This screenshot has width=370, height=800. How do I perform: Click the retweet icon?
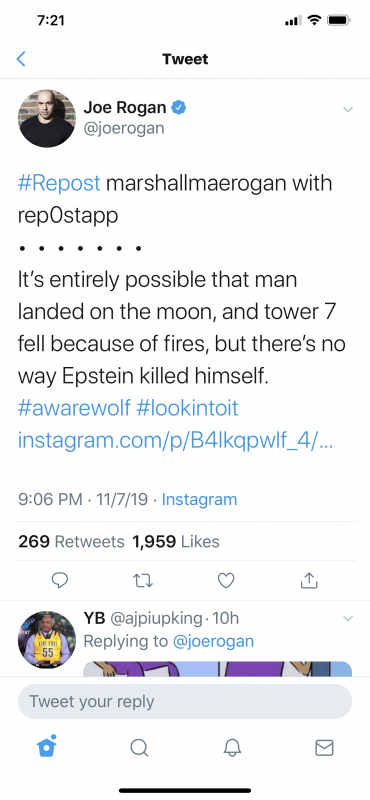[x=143, y=580]
